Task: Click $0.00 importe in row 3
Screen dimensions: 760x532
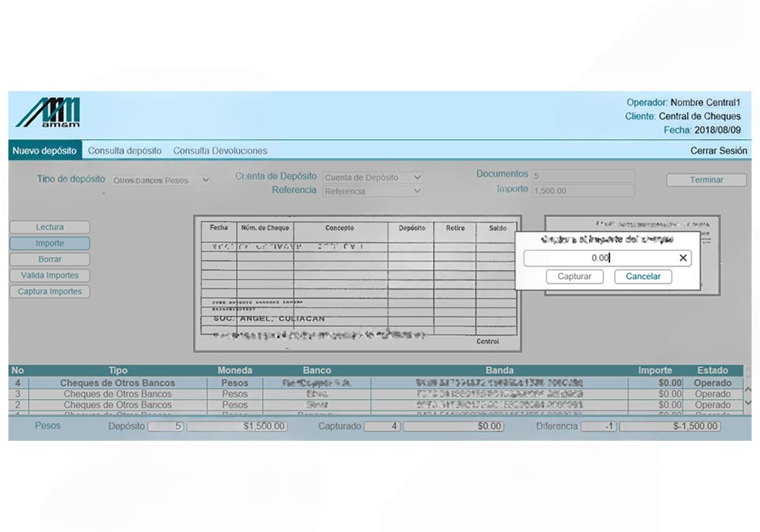Action: [x=670, y=394]
